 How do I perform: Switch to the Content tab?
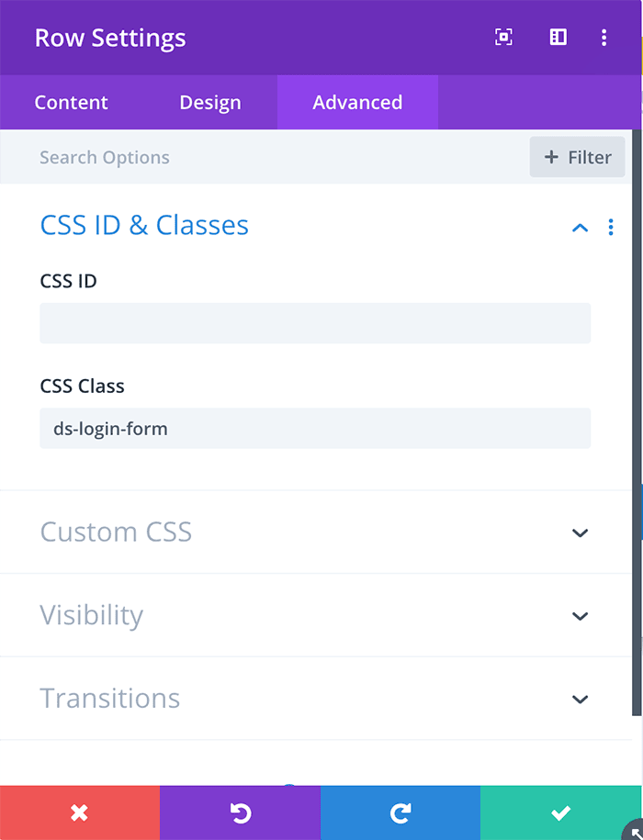pyautogui.click(x=72, y=102)
